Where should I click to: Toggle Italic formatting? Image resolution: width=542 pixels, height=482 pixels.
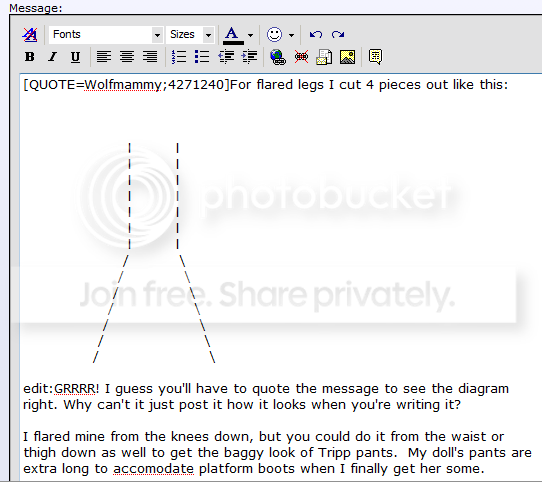(53, 57)
